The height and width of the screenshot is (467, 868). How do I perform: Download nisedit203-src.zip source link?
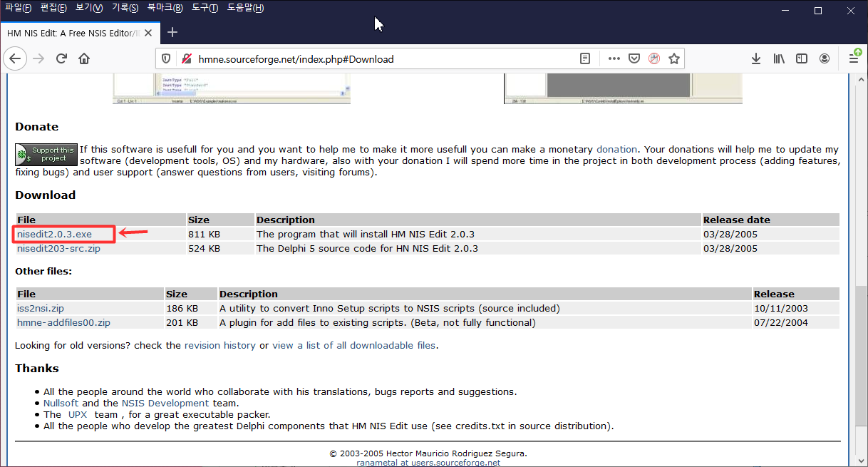[x=58, y=249]
